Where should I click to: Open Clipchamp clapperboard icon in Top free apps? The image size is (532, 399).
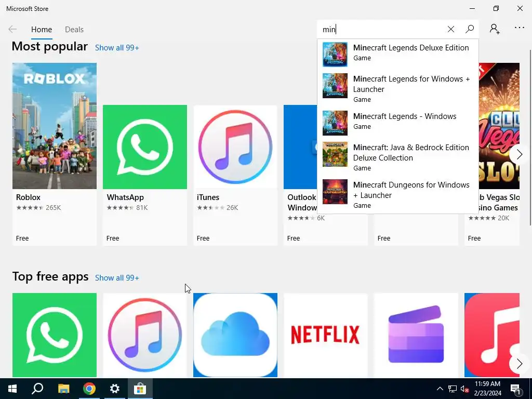(416, 335)
